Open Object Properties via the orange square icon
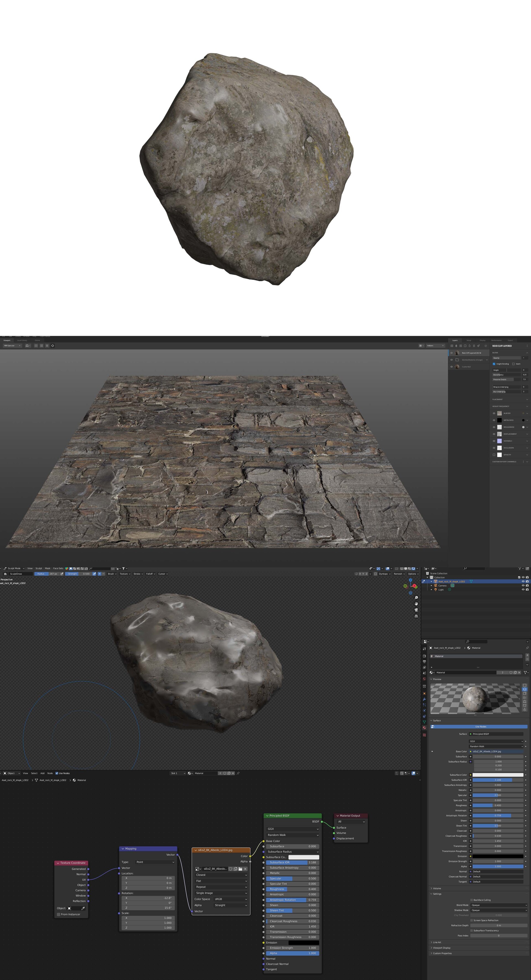The height and width of the screenshot is (980, 531). click(425, 693)
